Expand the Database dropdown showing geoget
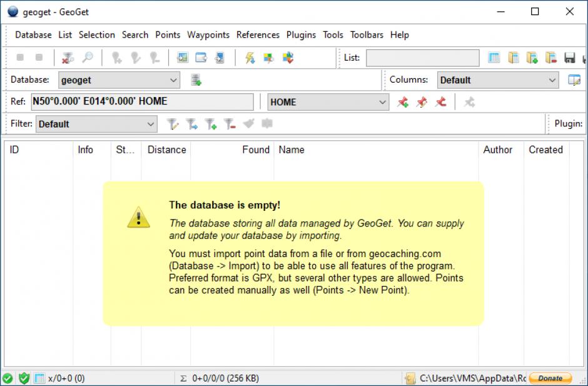The image size is (588, 386). coord(119,80)
